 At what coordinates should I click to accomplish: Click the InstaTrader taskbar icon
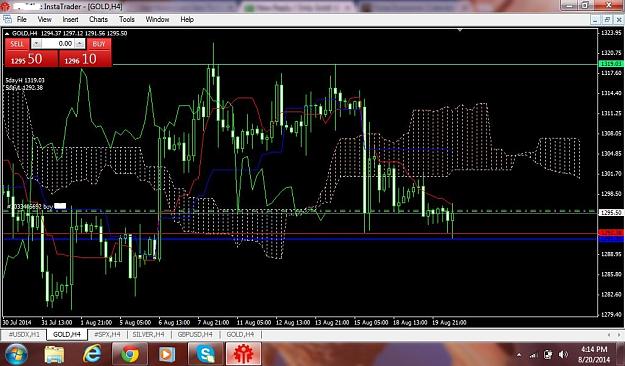[244, 354]
